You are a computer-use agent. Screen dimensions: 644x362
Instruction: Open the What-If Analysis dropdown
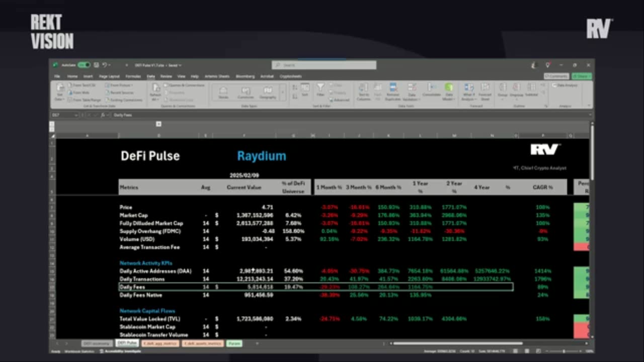click(x=469, y=92)
